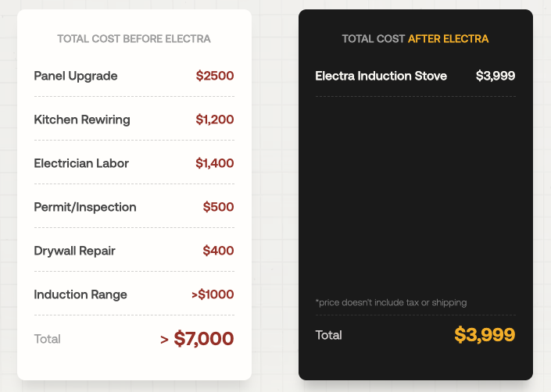Click the Total label in dark card
Image resolution: width=551 pixels, height=392 pixels.
tap(328, 335)
